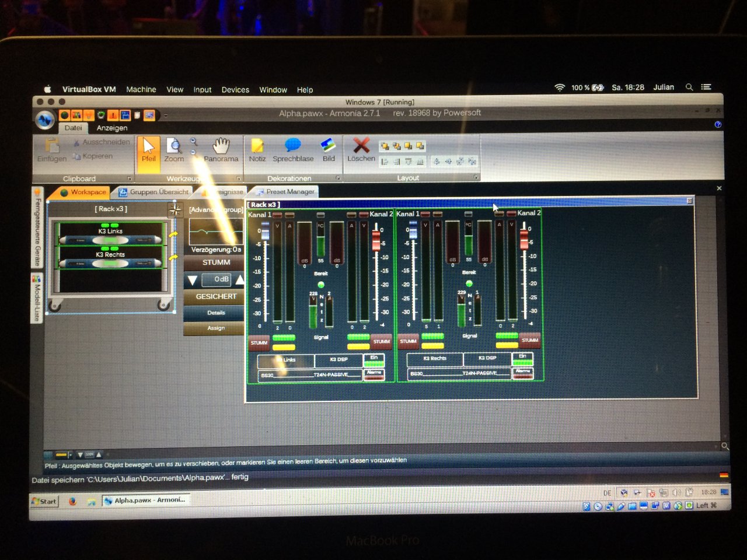Expand the Clipboard group launcher
Viewport: 747px width, 560px height.
point(130,178)
